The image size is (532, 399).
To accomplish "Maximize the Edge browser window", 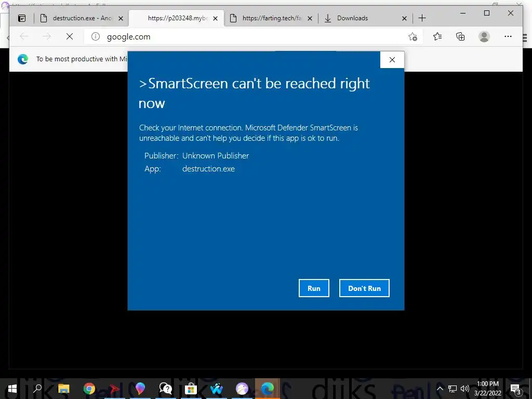I will (487, 13).
